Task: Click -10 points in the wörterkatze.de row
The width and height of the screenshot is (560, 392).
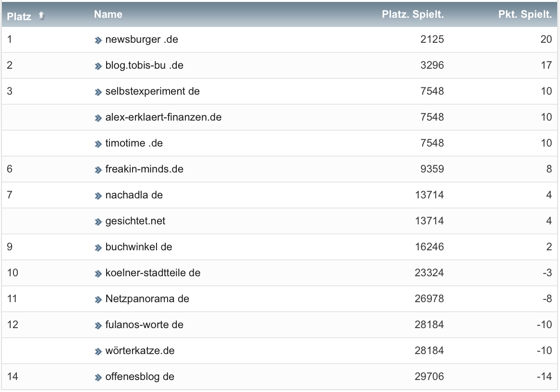Action: [545, 351]
